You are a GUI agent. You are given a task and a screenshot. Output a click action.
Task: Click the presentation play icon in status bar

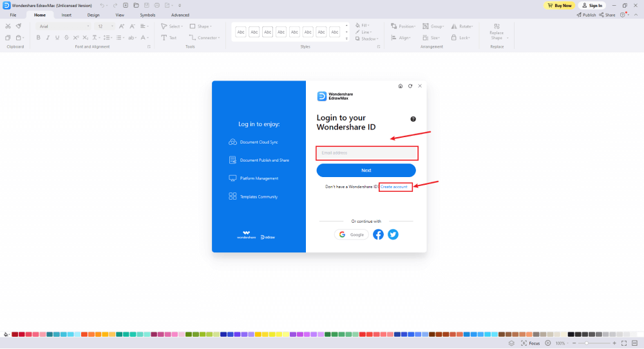pos(548,343)
